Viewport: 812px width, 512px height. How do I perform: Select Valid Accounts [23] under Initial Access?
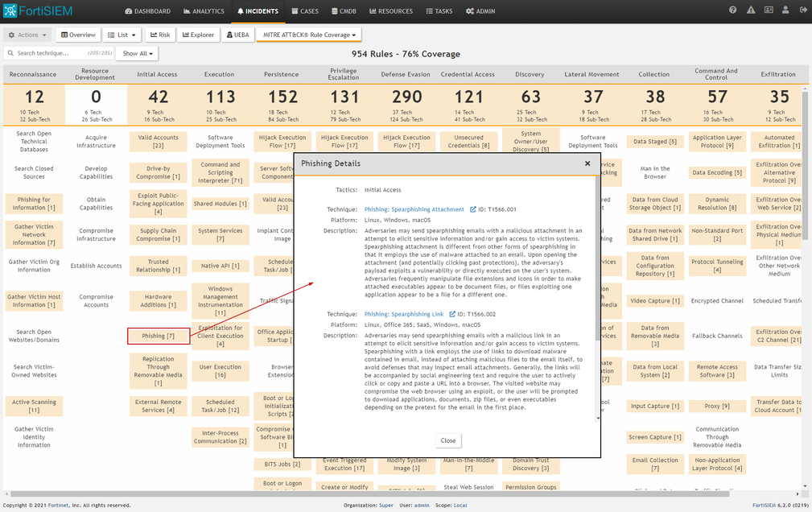pos(158,142)
